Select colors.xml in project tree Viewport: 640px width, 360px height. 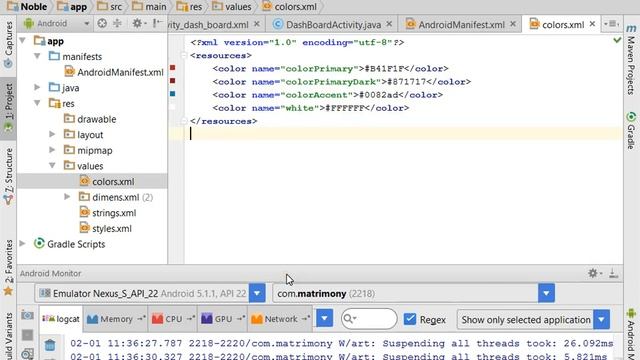[x=107, y=182]
